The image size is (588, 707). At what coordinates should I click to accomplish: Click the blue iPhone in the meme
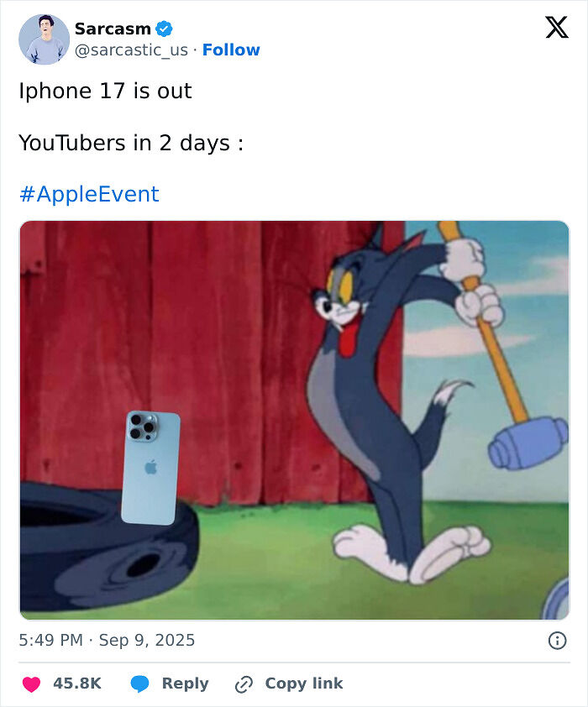(150, 468)
